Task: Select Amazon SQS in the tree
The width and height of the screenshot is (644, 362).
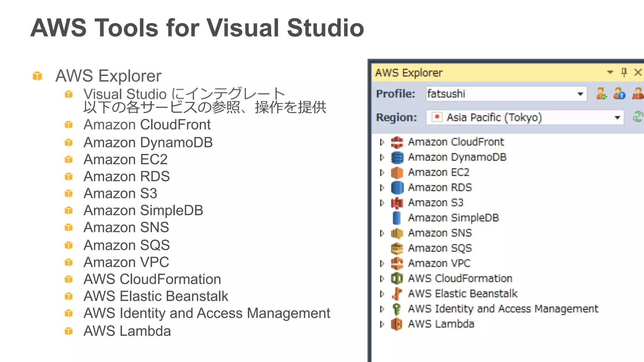Action: [x=440, y=248]
